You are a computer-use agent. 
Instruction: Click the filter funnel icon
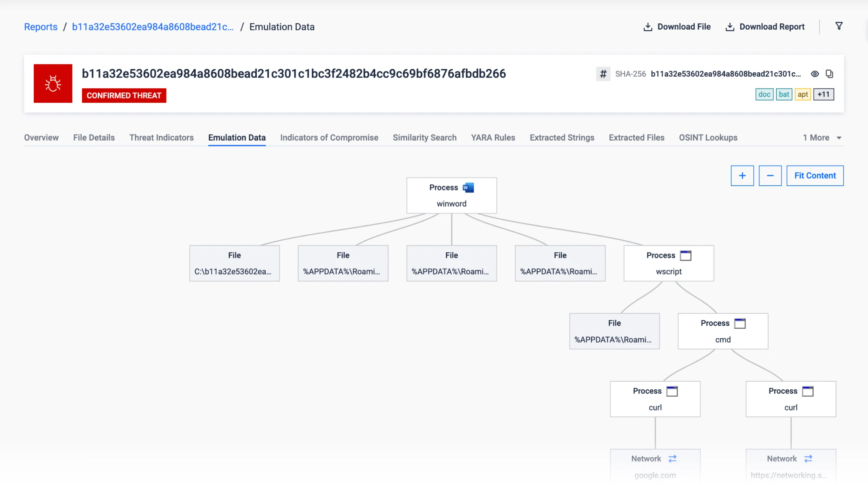(839, 26)
